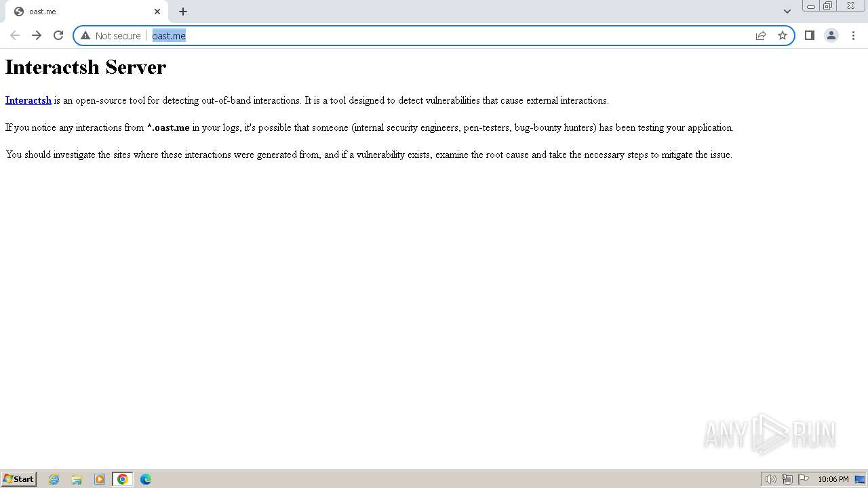Image resolution: width=868 pixels, height=488 pixels.
Task: Go forward to the next page
Action: pos(37,35)
